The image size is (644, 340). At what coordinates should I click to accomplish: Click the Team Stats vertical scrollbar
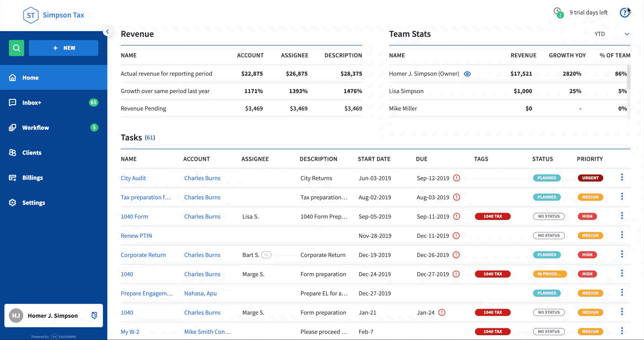point(629,77)
